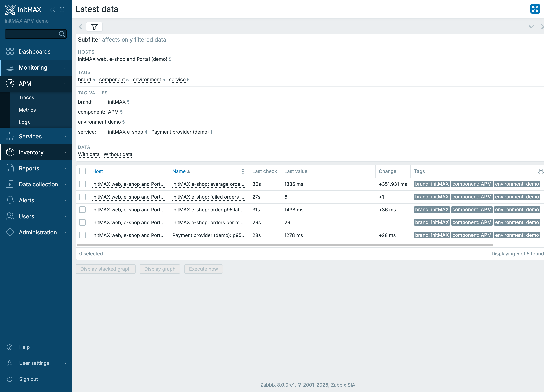Expand the Inventory menu chevron
Viewport: 544px width, 392px height.
pos(65,153)
